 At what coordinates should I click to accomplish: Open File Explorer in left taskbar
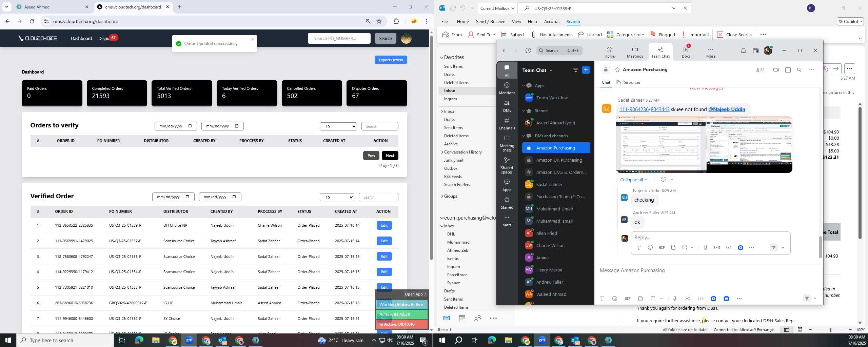click(x=156, y=340)
